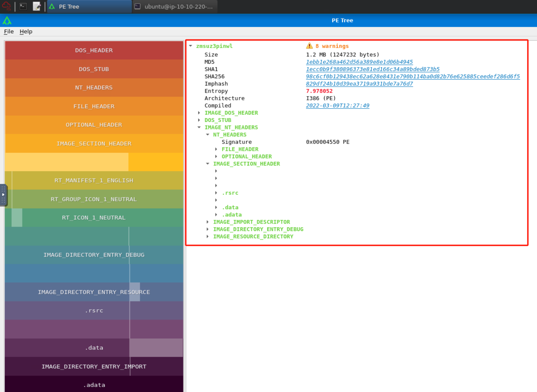
Task: Open the MD5 hash link
Action: pyautogui.click(x=359, y=62)
